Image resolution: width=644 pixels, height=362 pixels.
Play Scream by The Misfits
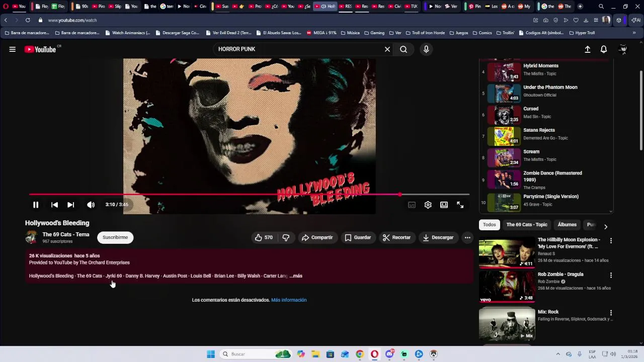pyautogui.click(x=546, y=157)
